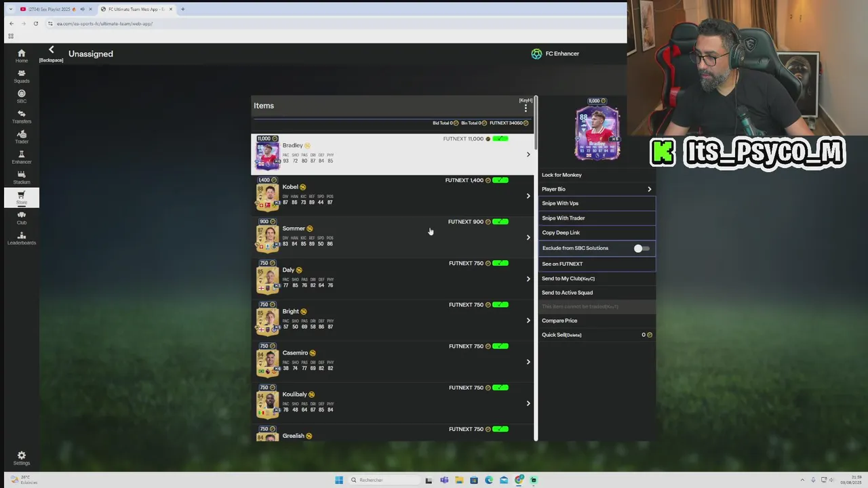
Task: Open a new browser tab
Action: [182, 9]
